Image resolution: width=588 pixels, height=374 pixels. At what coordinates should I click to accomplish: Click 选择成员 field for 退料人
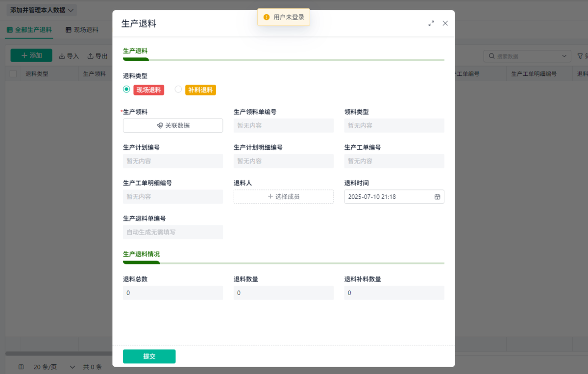tap(284, 197)
